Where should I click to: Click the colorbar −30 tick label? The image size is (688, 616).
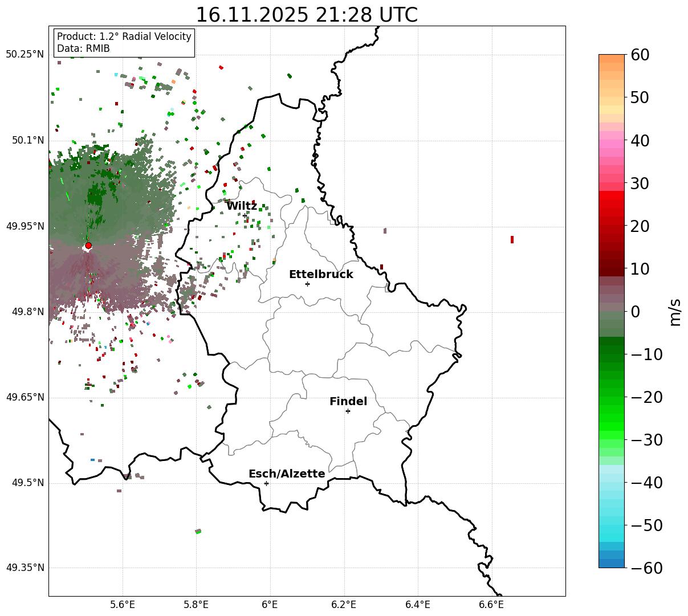pyautogui.click(x=646, y=439)
